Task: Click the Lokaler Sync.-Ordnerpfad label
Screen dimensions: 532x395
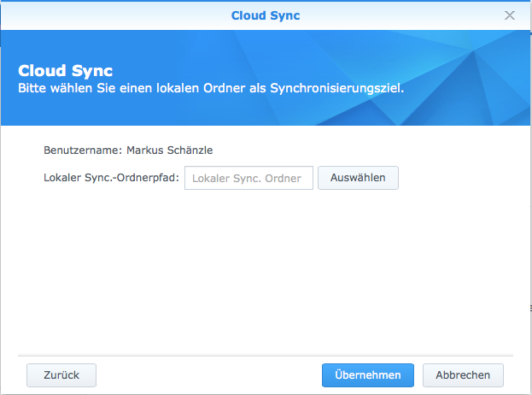Action: (111, 178)
